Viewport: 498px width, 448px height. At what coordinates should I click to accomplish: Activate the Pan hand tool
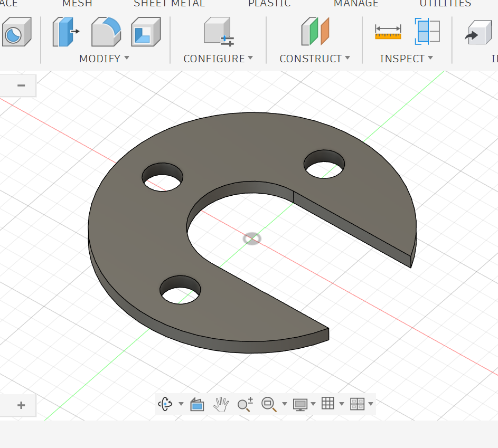221,404
